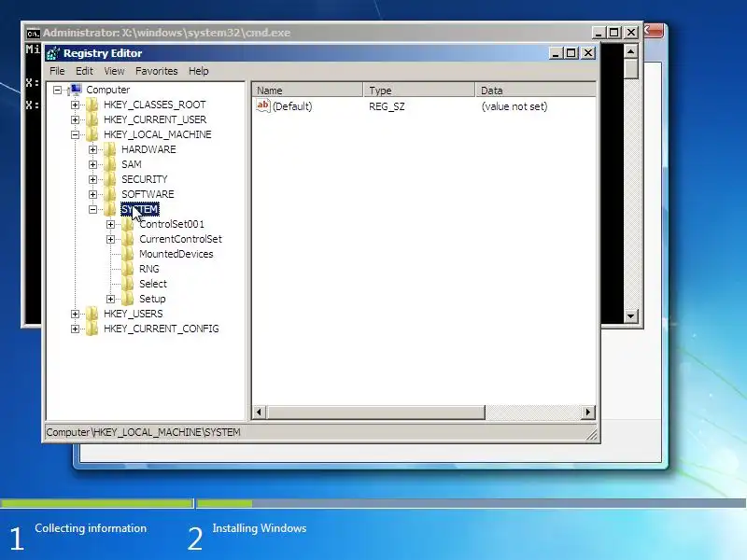The height and width of the screenshot is (560, 747).
Task: Click the HKEY_USERS folder icon
Action: [92, 314]
